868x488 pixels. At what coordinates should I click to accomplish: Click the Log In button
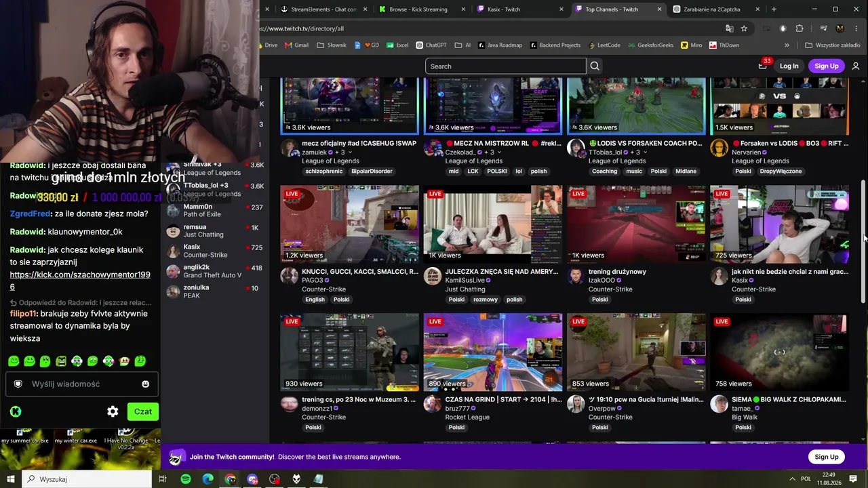tap(789, 66)
